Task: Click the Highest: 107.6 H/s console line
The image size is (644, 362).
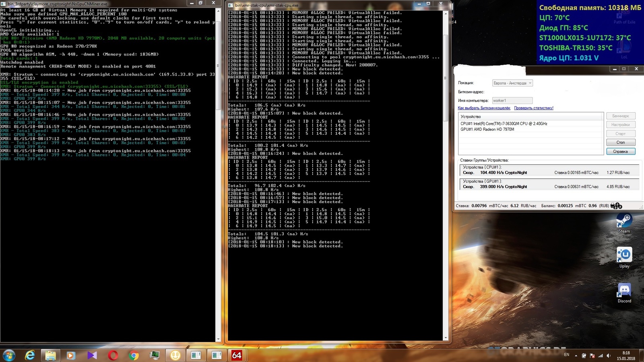Action: click(253, 109)
